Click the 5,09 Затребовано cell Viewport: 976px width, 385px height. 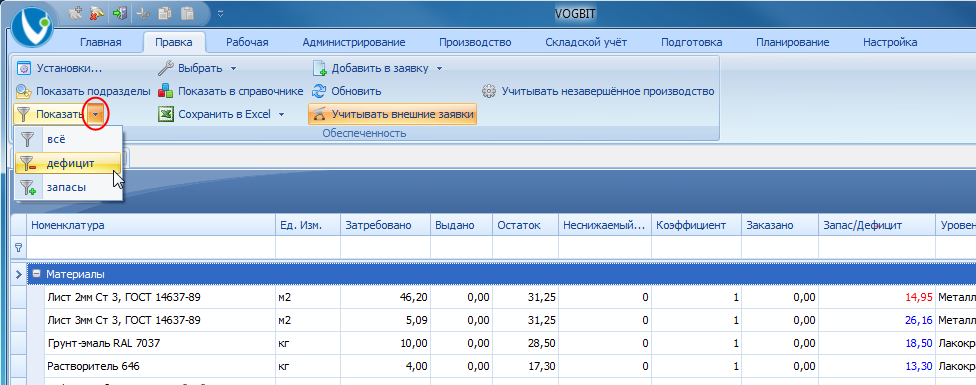385,320
